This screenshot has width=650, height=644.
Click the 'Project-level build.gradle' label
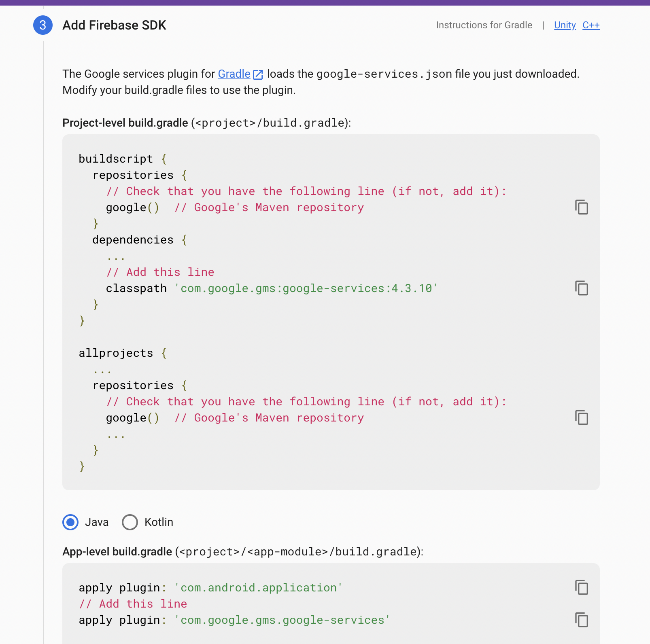coord(125,123)
